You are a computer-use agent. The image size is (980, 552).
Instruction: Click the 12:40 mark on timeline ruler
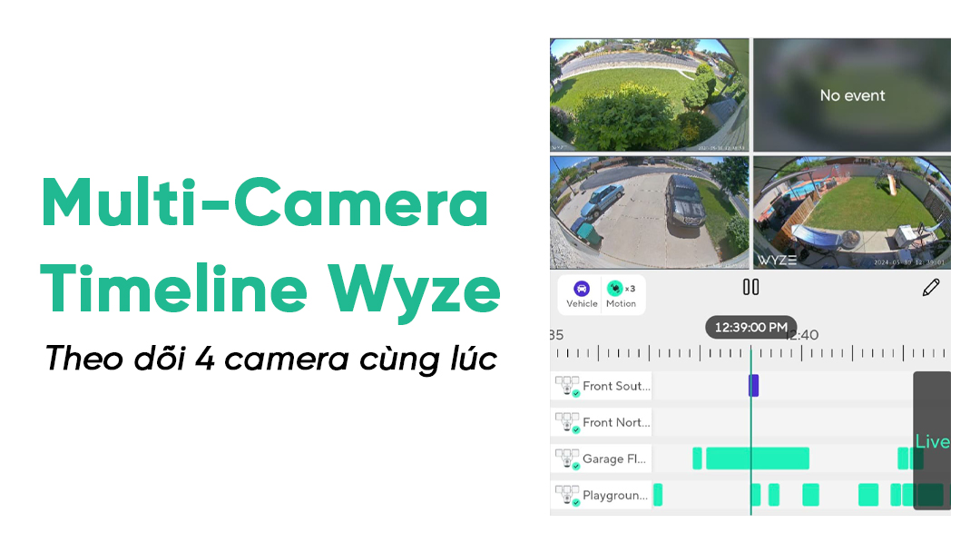(802, 335)
